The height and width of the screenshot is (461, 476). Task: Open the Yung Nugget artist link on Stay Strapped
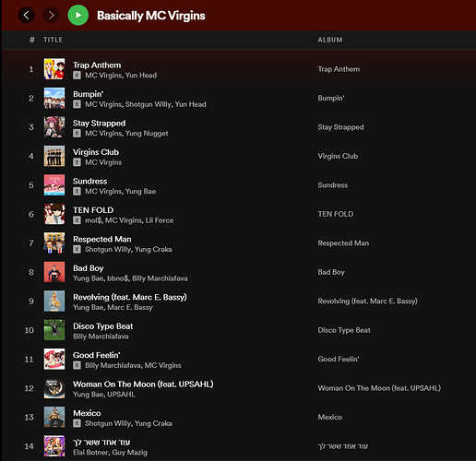(x=147, y=134)
